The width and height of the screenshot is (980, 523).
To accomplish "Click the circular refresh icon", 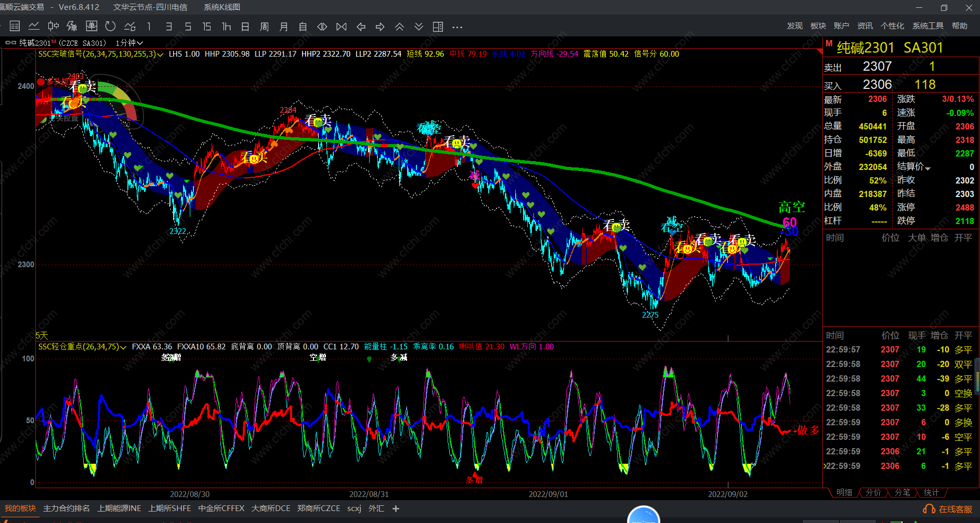I will point(110,27).
